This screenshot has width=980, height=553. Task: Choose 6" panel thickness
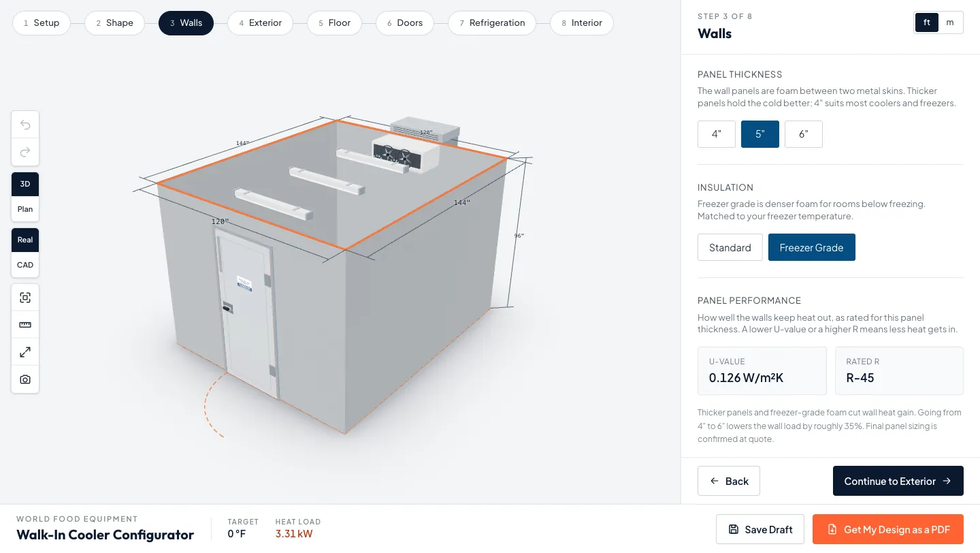[804, 134]
